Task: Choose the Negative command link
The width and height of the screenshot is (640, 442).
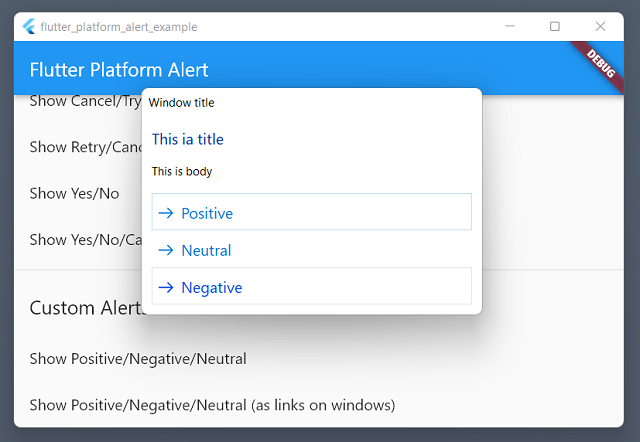Action: (x=311, y=286)
